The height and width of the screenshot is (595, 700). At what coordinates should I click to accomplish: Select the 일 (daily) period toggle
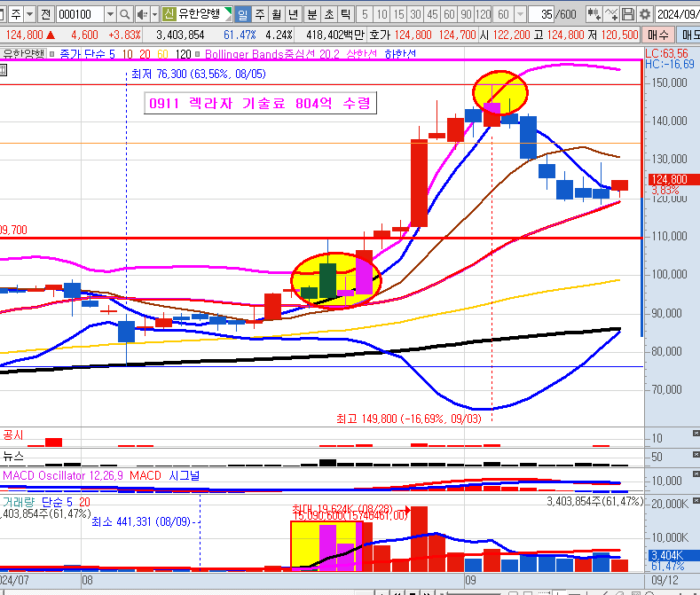[242, 14]
